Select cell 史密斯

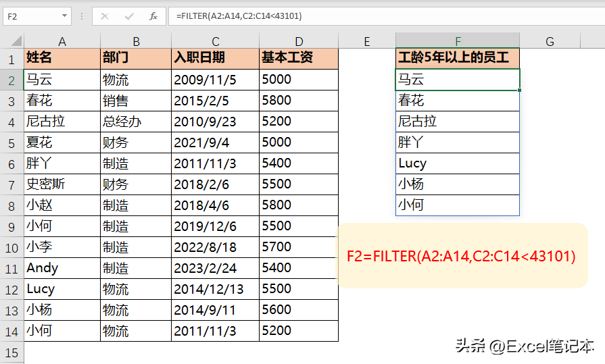62,184
